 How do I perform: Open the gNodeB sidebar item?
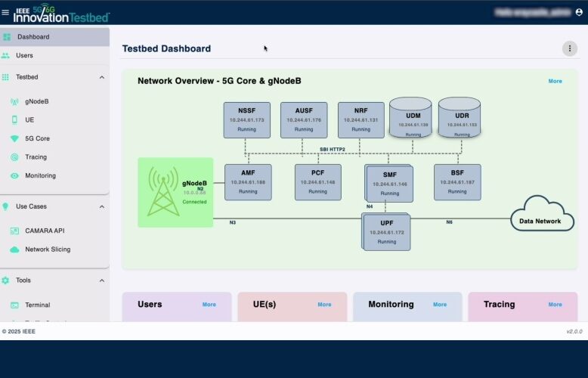(x=54, y=101)
